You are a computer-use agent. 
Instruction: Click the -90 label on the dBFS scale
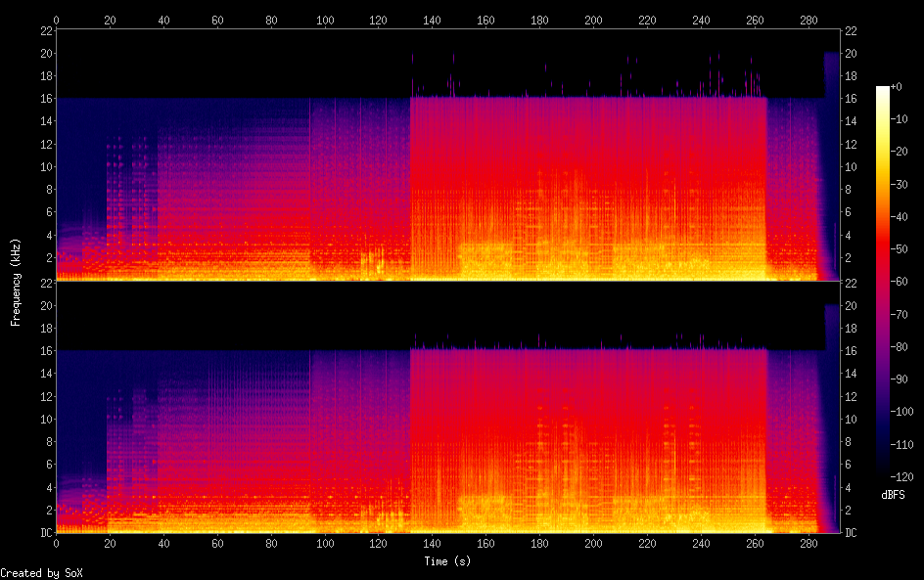(x=905, y=379)
